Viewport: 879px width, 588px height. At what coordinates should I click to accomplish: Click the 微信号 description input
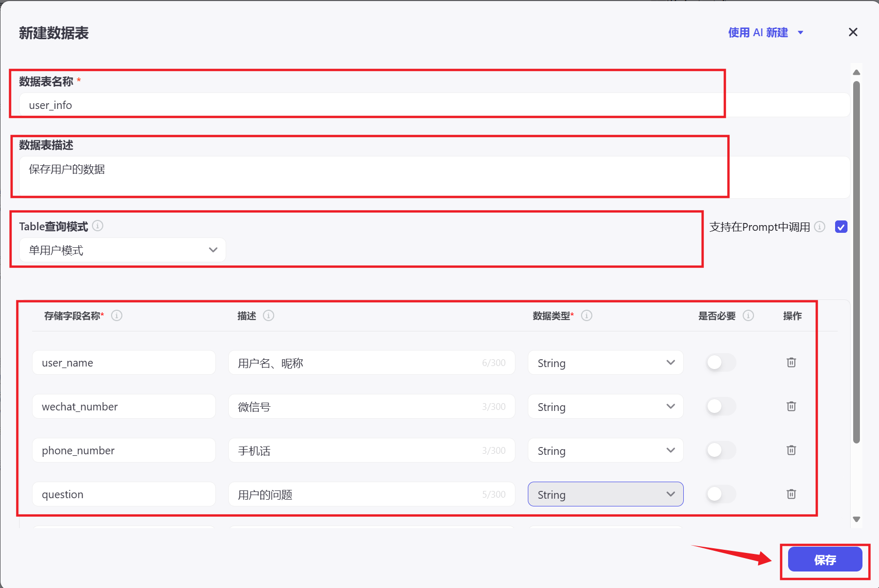tap(372, 406)
